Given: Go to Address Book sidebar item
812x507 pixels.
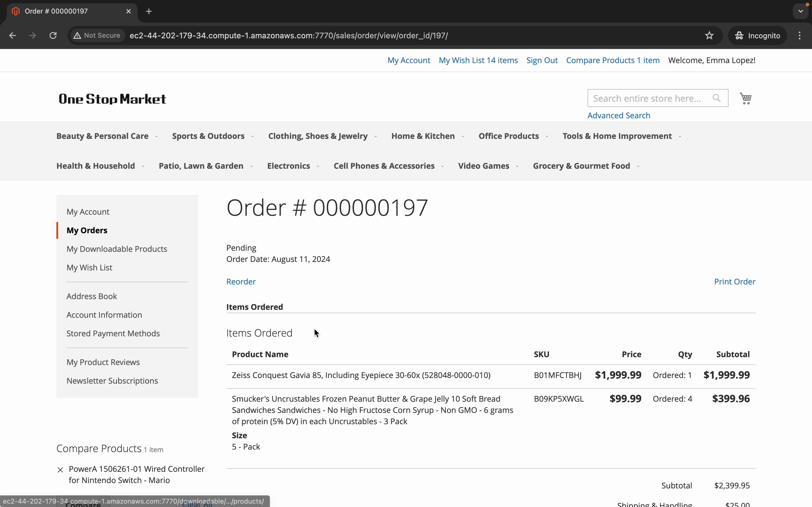Looking at the screenshot, I should pyautogui.click(x=92, y=296).
